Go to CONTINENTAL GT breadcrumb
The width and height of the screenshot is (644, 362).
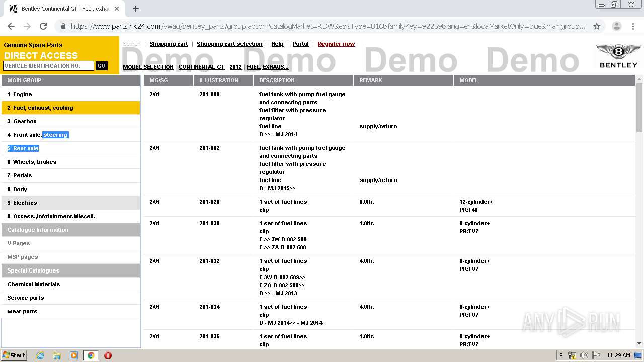(201, 67)
